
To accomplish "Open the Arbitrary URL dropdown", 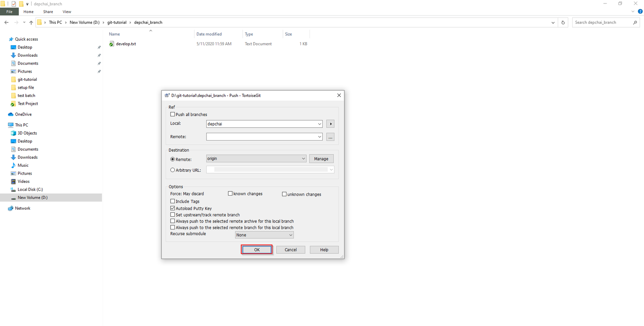I will 331,170.
